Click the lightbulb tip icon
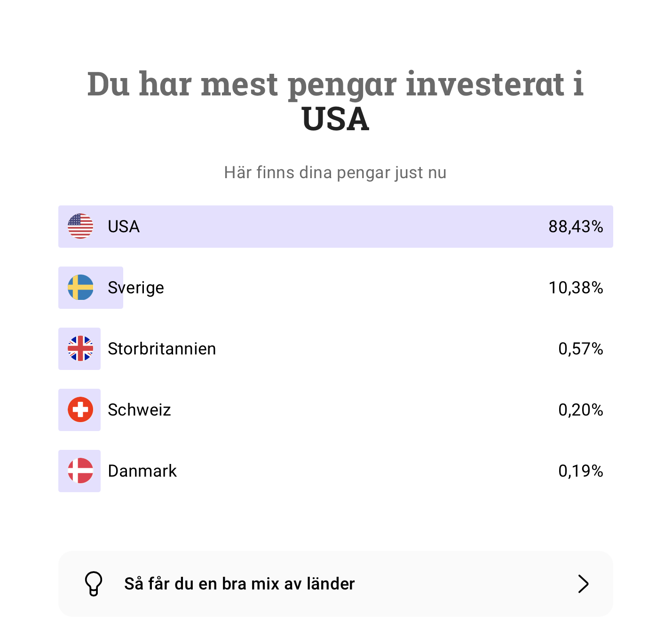The height and width of the screenshot is (644, 664). click(93, 583)
